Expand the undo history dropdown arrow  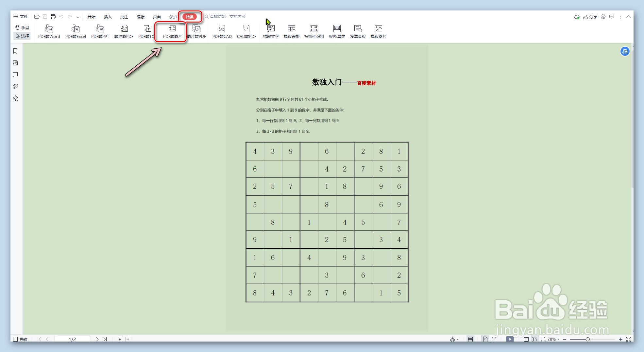(x=78, y=17)
